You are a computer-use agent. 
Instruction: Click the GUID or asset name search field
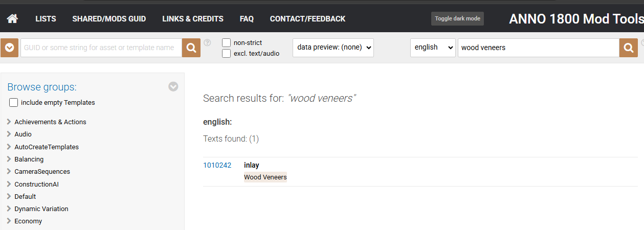click(101, 48)
